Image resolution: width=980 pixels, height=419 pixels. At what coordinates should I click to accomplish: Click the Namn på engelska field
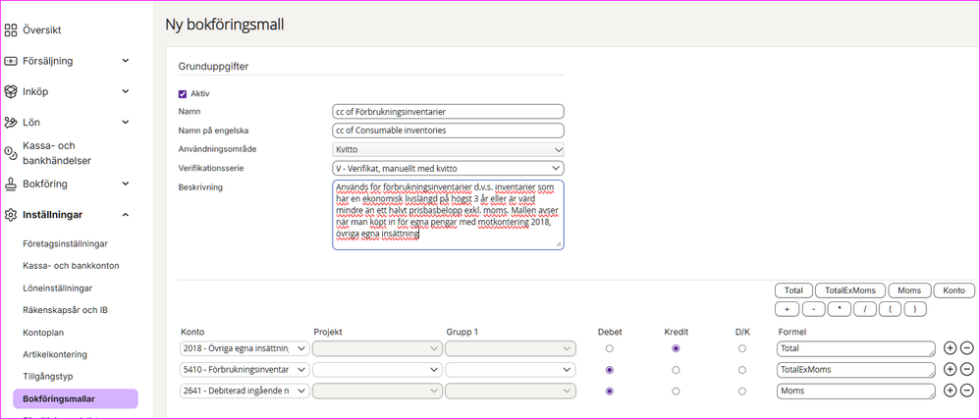click(448, 131)
